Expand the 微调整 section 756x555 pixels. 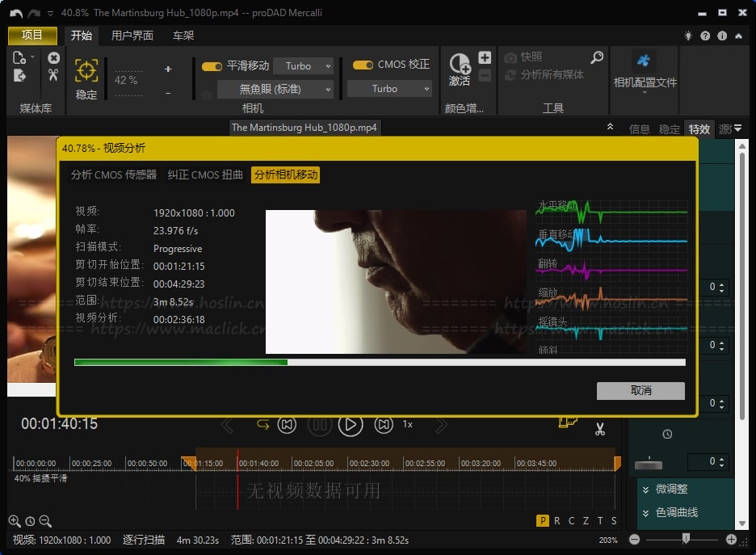coord(670,489)
